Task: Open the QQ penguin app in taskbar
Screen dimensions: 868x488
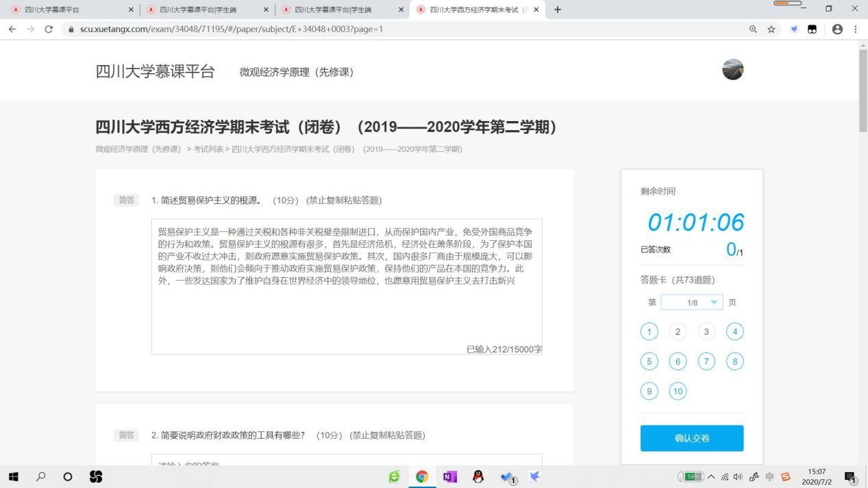Action: coord(478,477)
